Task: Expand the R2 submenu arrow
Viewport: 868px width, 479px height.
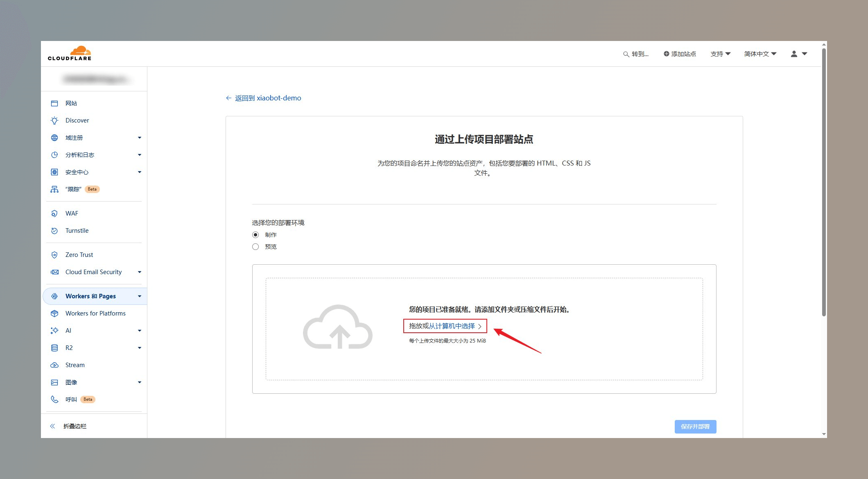Action: tap(140, 348)
